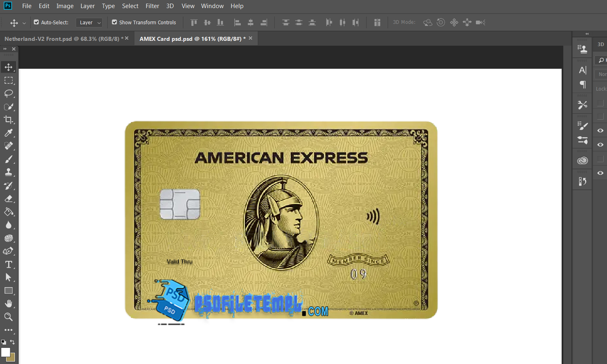Collapse the right panel dock with double arrows
This screenshot has height=364, width=607.
coord(587,34)
